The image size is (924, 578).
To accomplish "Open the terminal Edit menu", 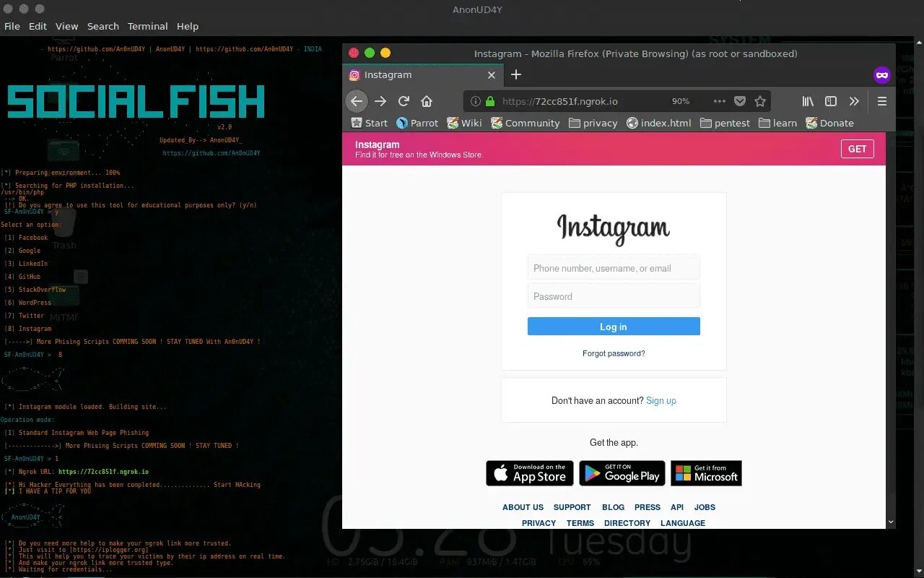I will coord(38,26).
